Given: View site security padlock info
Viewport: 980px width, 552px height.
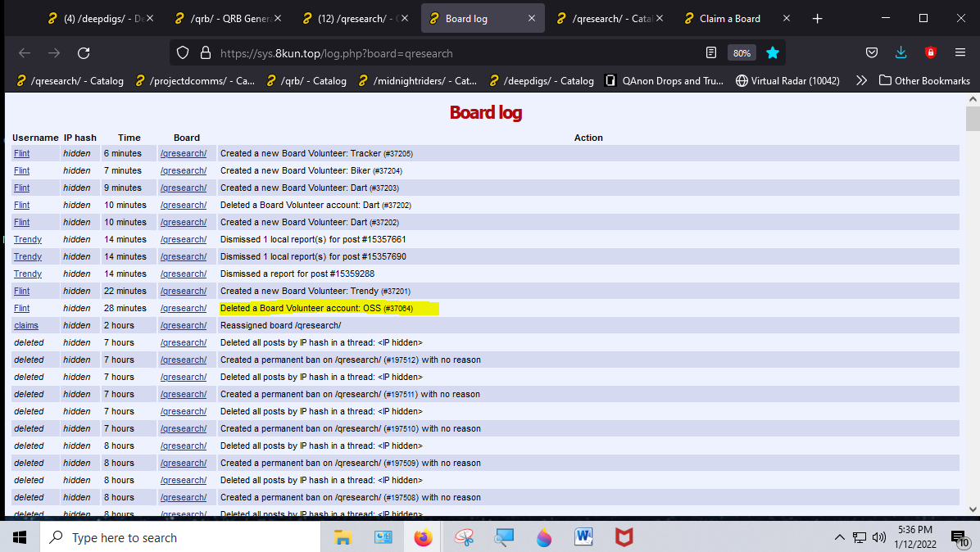Looking at the screenshot, I should coord(206,53).
